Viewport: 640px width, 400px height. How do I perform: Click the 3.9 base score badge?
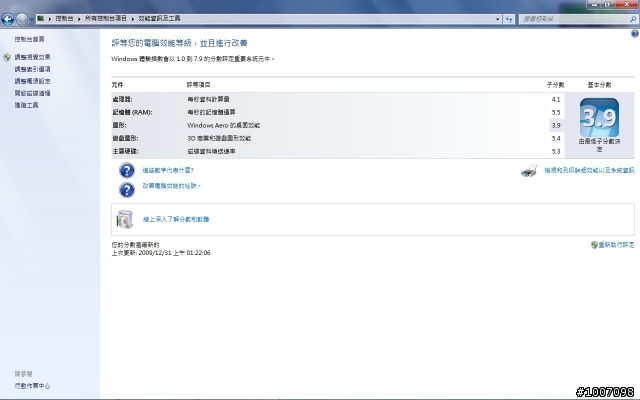(599, 118)
